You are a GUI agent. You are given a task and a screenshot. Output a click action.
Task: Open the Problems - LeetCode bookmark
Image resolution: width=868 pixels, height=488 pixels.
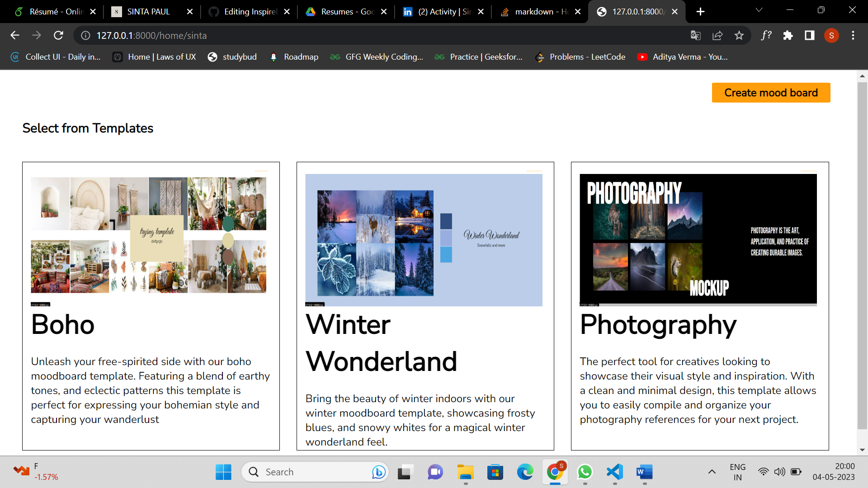click(580, 57)
